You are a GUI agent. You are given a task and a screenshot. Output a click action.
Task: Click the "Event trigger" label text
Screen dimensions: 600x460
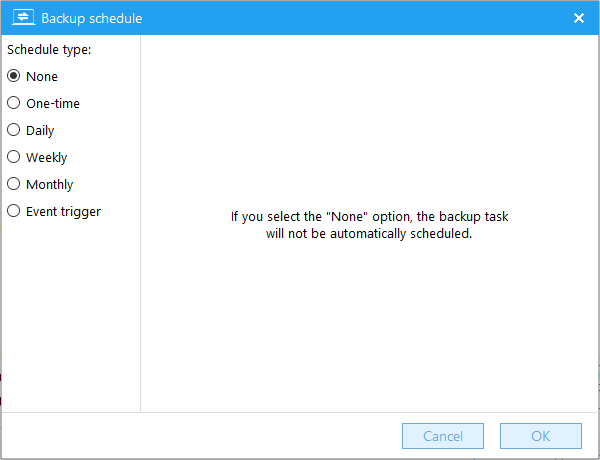pyautogui.click(x=63, y=212)
